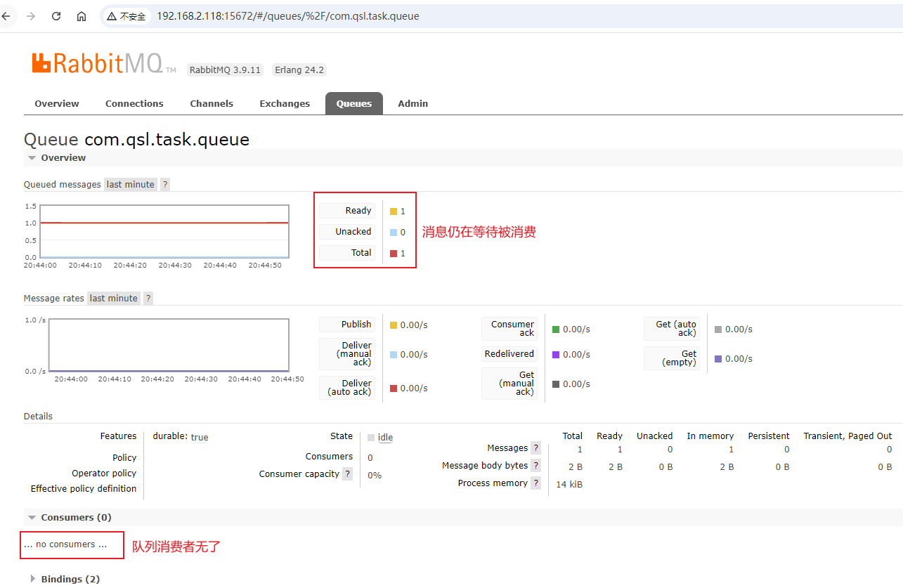Image resolution: width=903 pixels, height=588 pixels.
Task: Click the 'durable: true' feature text
Action: 181,436
